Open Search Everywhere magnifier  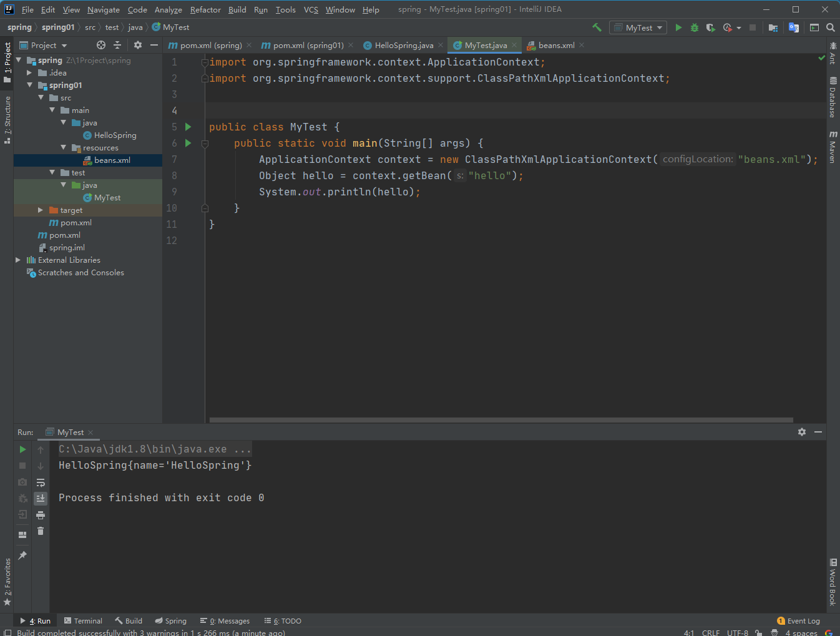[x=831, y=27]
